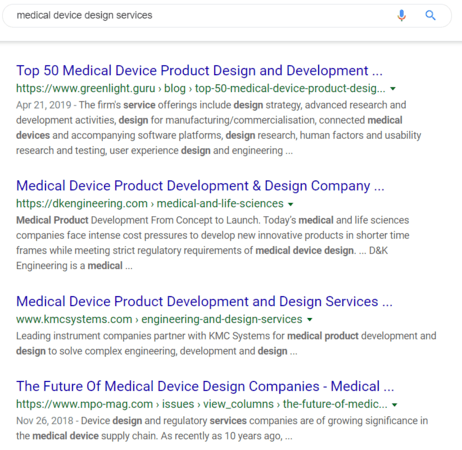The width and height of the screenshot is (462, 450).
Task: Click the microphone voice search icon
Action: [402, 15]
